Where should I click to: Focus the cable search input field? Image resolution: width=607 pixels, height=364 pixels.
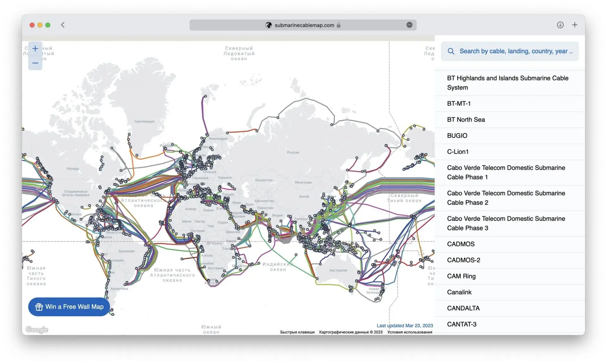click(510, 51)
